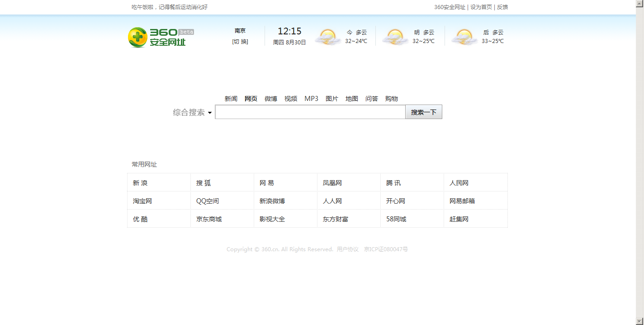The height and width of the screenshot is (325, 644).
Task: Click the 12:15 clock display
Action: (289, 31)
